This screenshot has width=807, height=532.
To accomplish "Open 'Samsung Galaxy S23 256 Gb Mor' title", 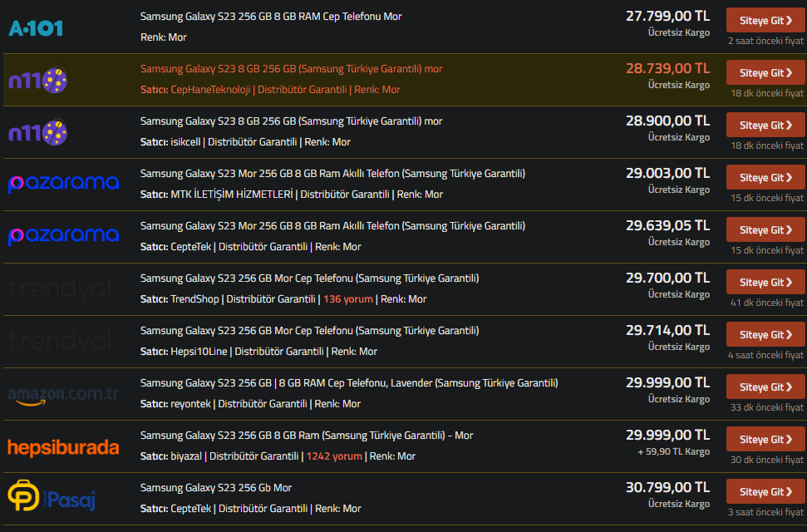I will coord(215,488).
